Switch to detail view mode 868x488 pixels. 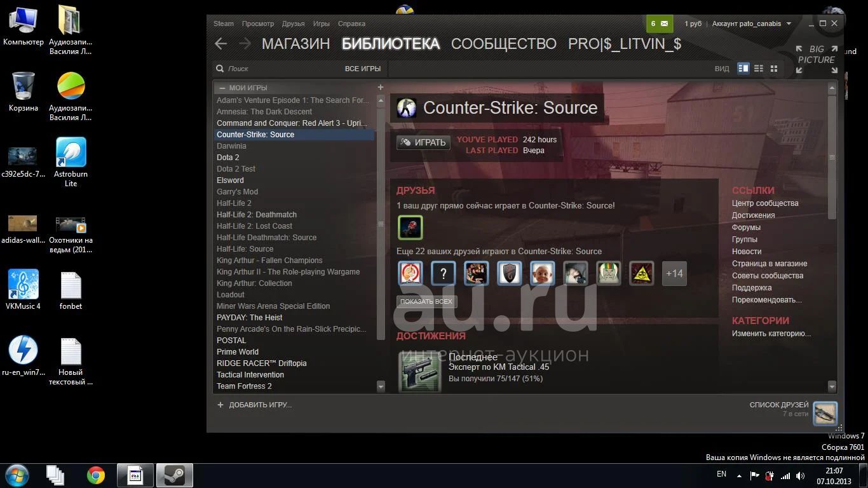743,68
